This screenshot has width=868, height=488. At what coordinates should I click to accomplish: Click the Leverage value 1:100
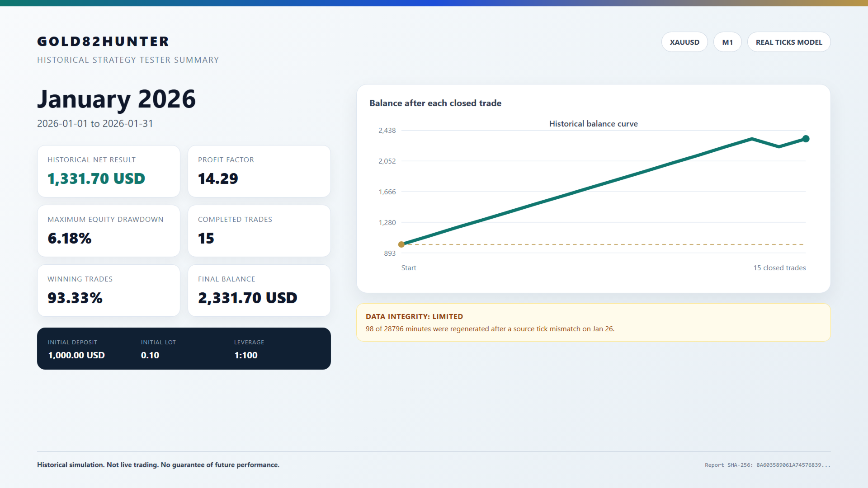(x=246, y=355)
